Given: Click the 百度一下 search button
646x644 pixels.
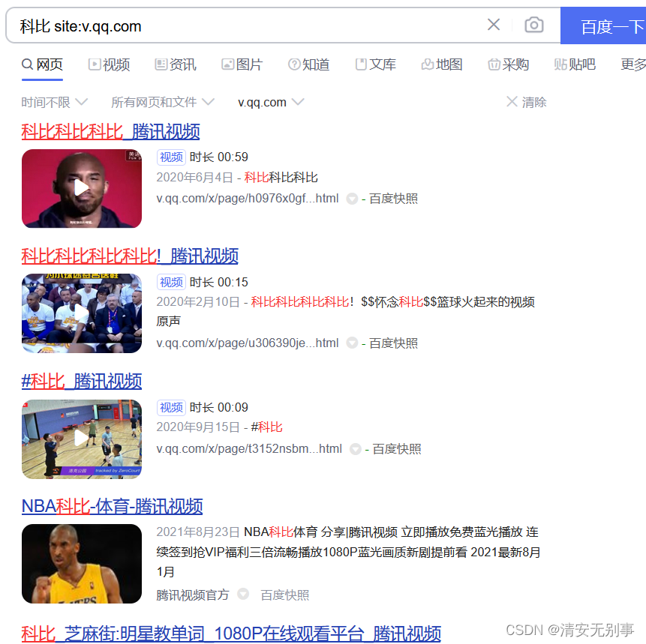Looking at the screenshot, I should (603, 25).
